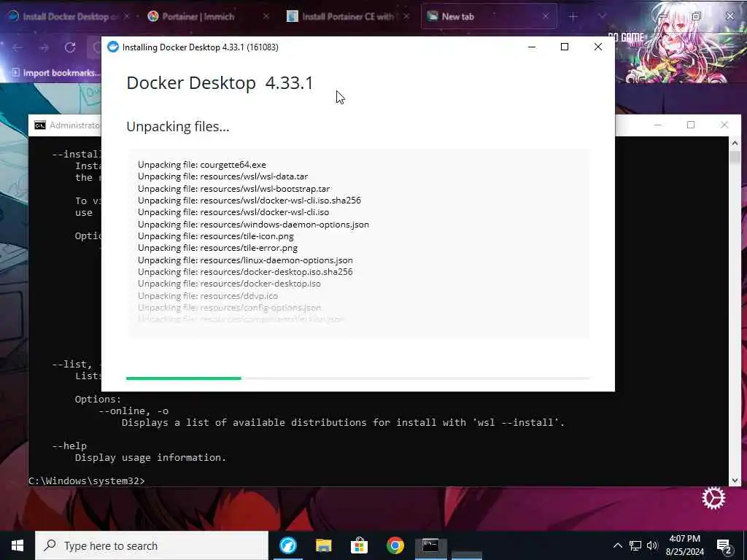Screen dimensions: 747x560
Task: Maximize the Command Prompt window
Action: pos(691,125)
